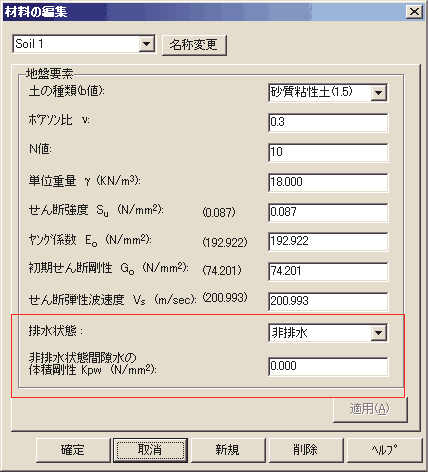Image resolution: width=428 pixels, height=473 pixels.
Task: Confirm with the 確定 button
Action: tap(73, 450)
